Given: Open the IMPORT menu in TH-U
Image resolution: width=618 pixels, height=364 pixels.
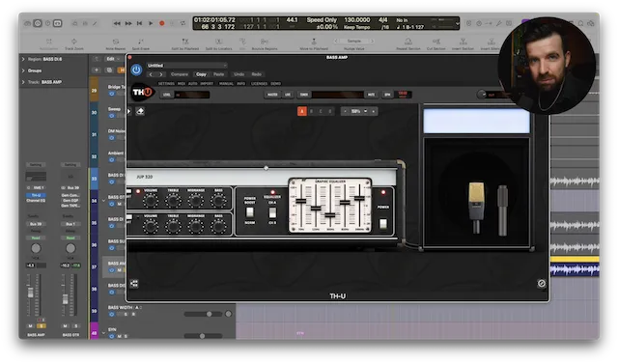Looking at the screenshot, I should coord(207,83).
